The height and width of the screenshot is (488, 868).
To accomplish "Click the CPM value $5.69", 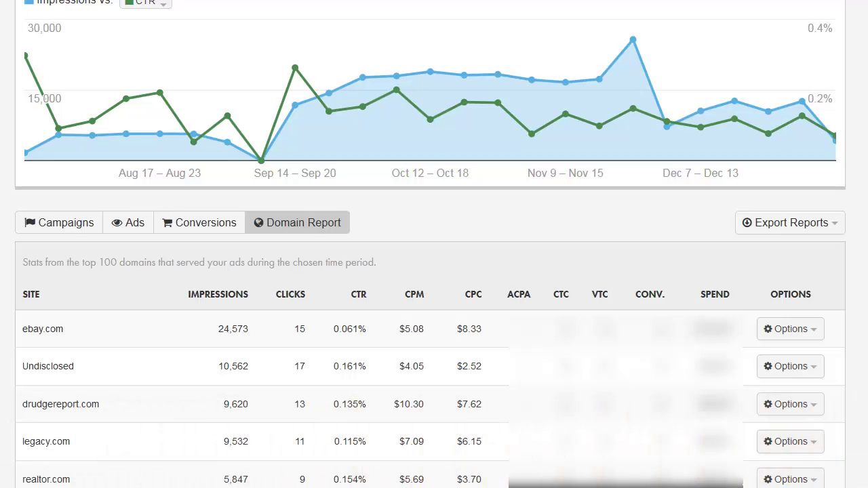I will click(x=412, y=479).
